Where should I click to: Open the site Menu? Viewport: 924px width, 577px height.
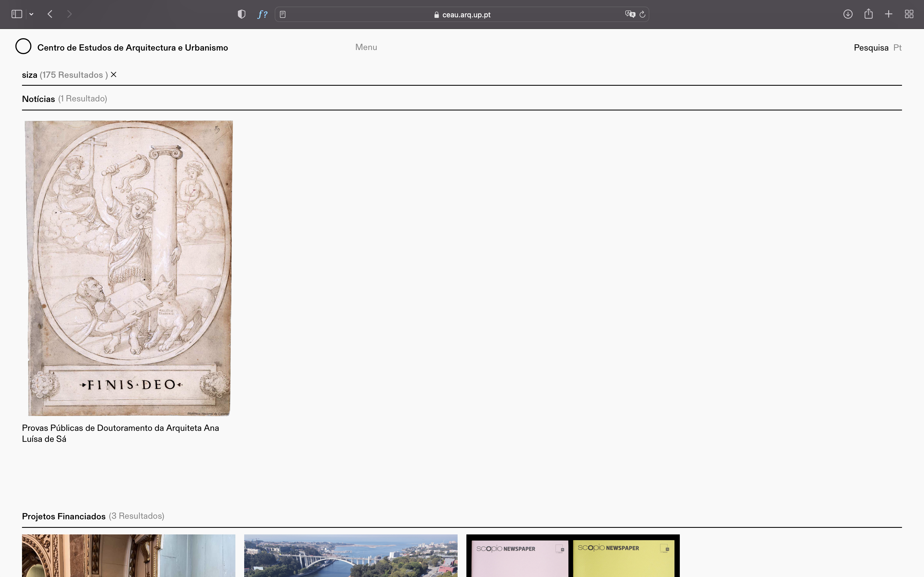coord(366,47)
